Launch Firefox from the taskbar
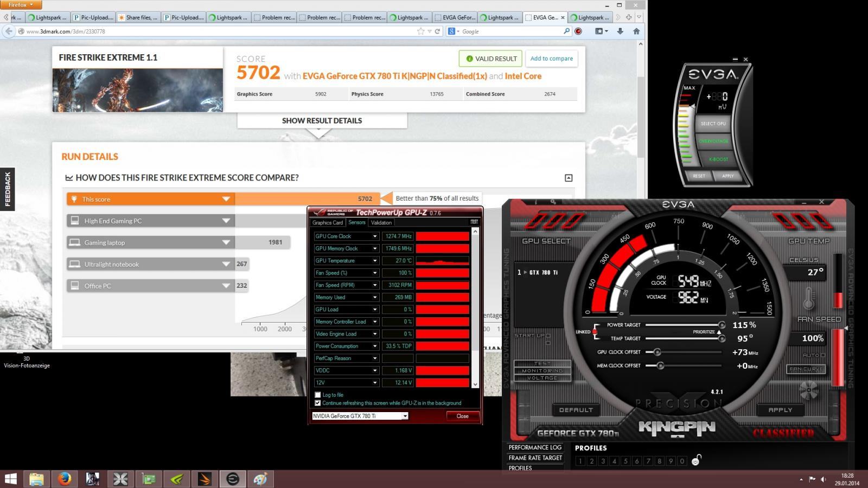This screenshot has height=488, width=868. 65,479
